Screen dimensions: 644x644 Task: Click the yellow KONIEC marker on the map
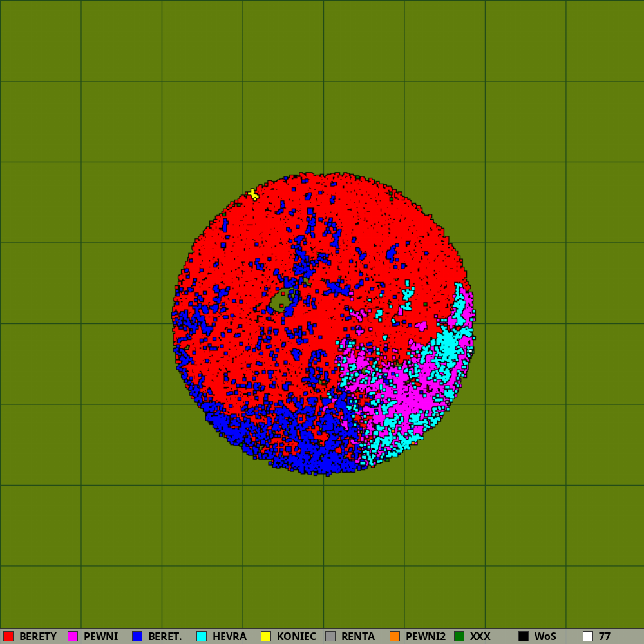point(253,194)
